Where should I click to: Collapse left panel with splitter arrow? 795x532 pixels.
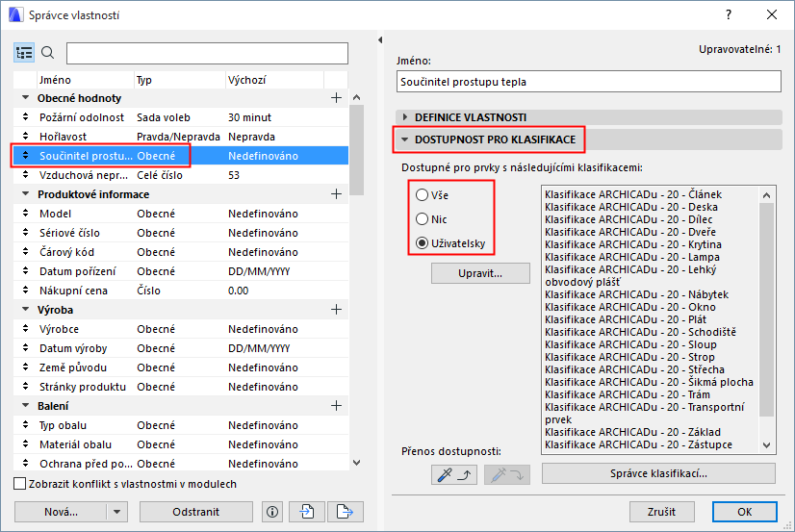pyautogui.click(x=380, y=40)
